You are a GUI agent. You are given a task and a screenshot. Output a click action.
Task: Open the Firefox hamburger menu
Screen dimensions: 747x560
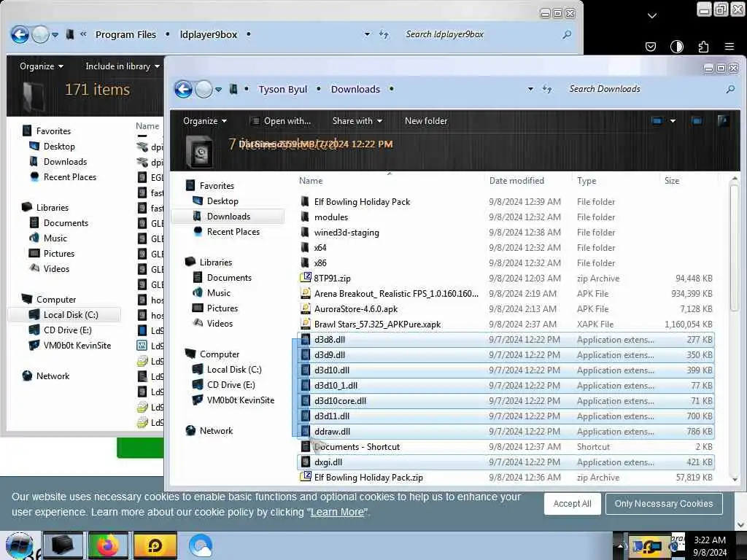pyautogui.click(x=729, y=46)
